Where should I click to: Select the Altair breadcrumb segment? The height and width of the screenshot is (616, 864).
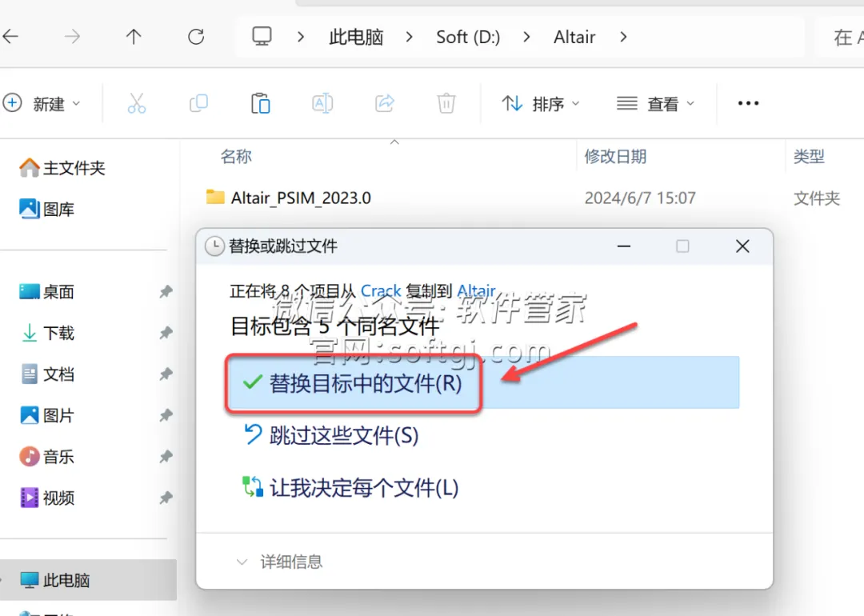click(574, 37)
